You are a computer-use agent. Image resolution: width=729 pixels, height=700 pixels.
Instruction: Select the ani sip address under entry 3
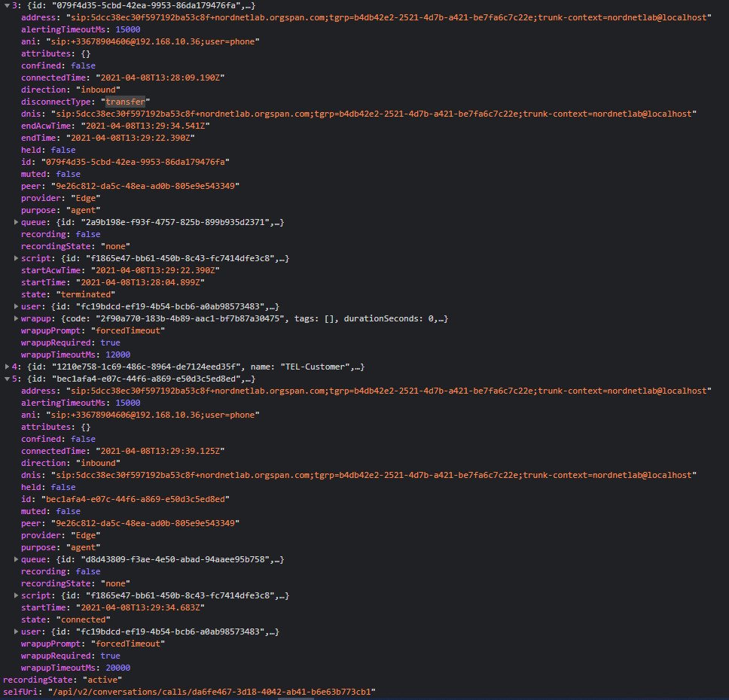[151, 41]
